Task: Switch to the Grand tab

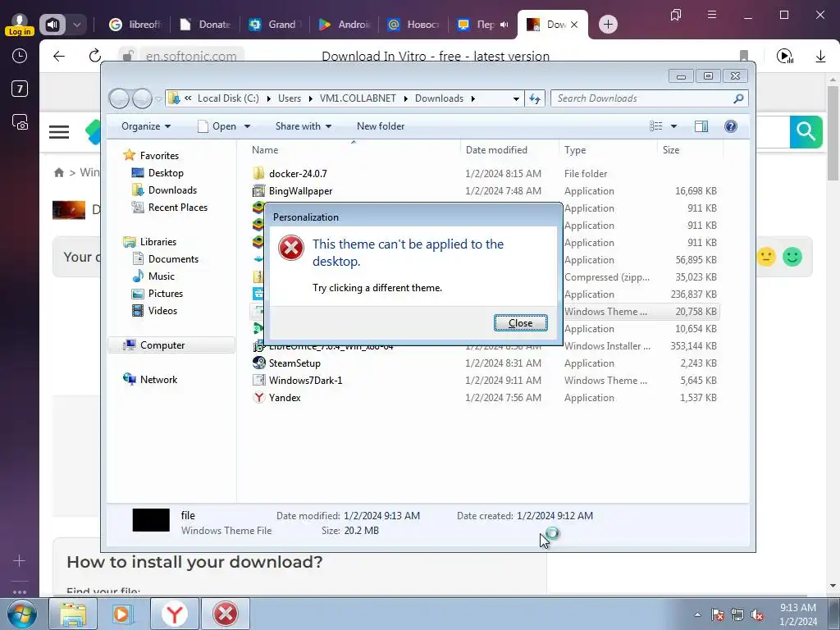Action: click(x=276, y=25)
